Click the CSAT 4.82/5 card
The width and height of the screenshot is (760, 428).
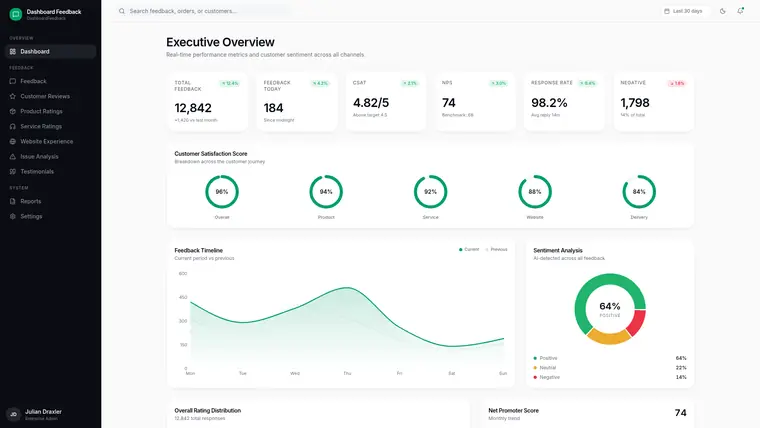386,102
